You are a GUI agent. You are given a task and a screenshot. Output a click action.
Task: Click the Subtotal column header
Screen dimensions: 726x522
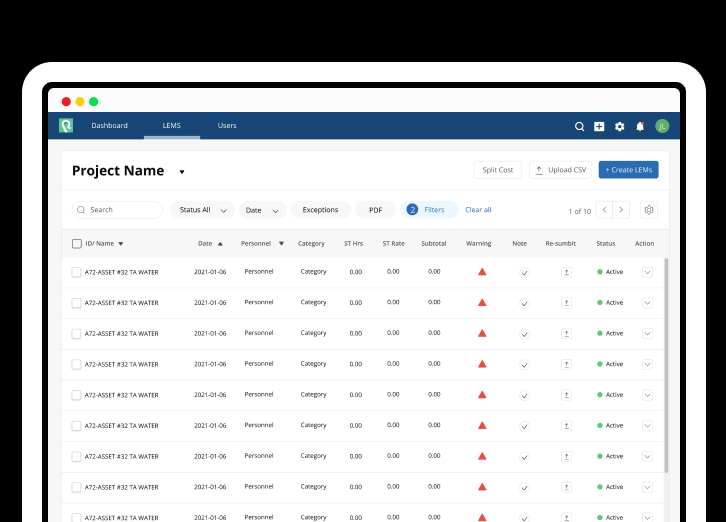coord(434,244)
